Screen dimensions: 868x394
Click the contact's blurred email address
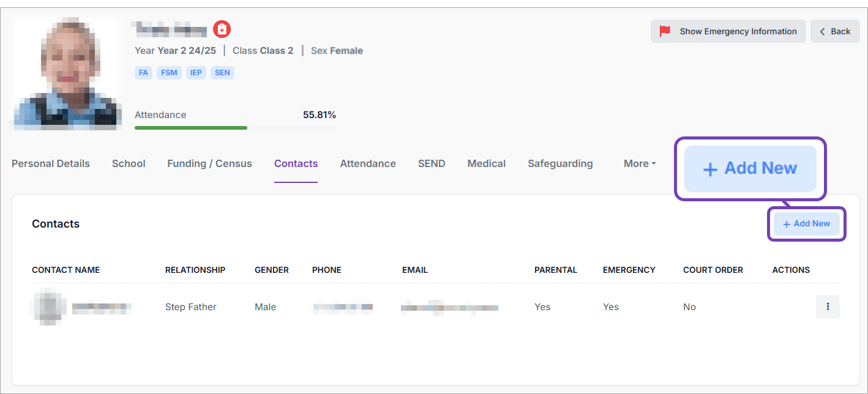click(x=449, y=307)
